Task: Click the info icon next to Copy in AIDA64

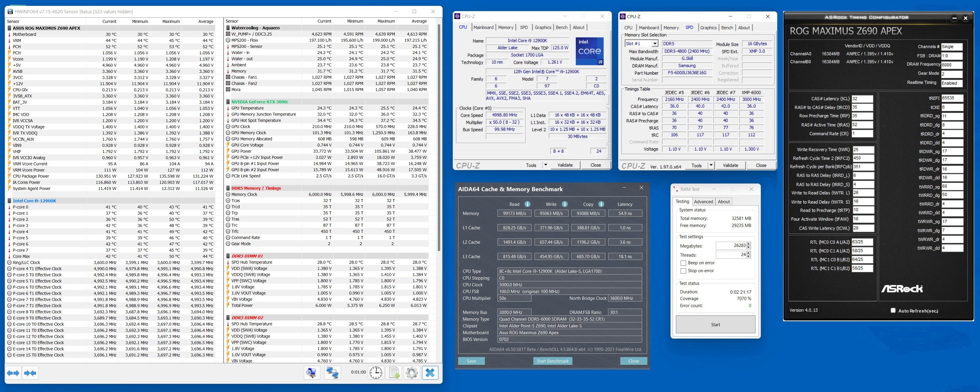Action: click(601, 204)
